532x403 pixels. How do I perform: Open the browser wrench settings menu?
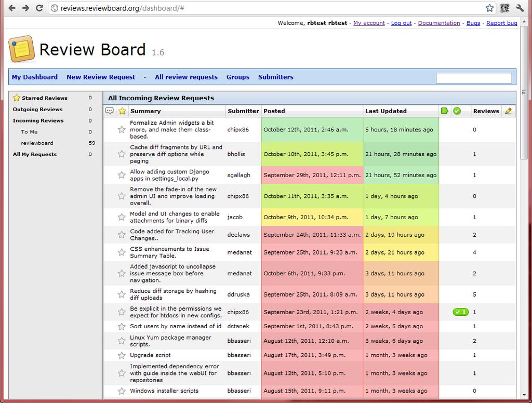(x=520, y=8)
